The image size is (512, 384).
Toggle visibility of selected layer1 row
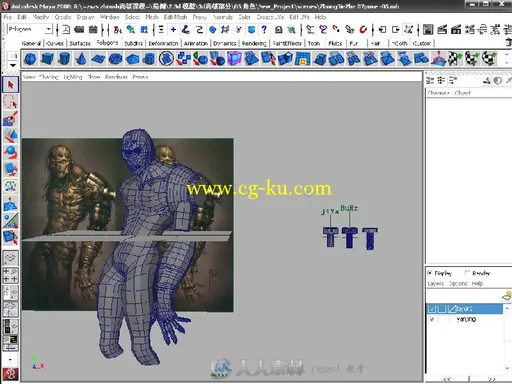(x=432, y=309)
